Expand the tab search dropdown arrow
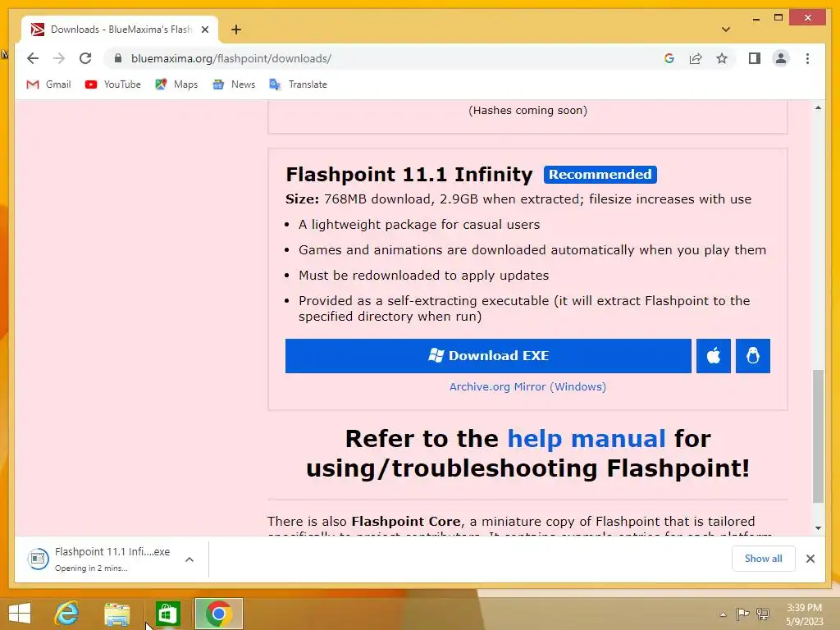Viewport: 840px width, 630px height. tap(726, 30)
